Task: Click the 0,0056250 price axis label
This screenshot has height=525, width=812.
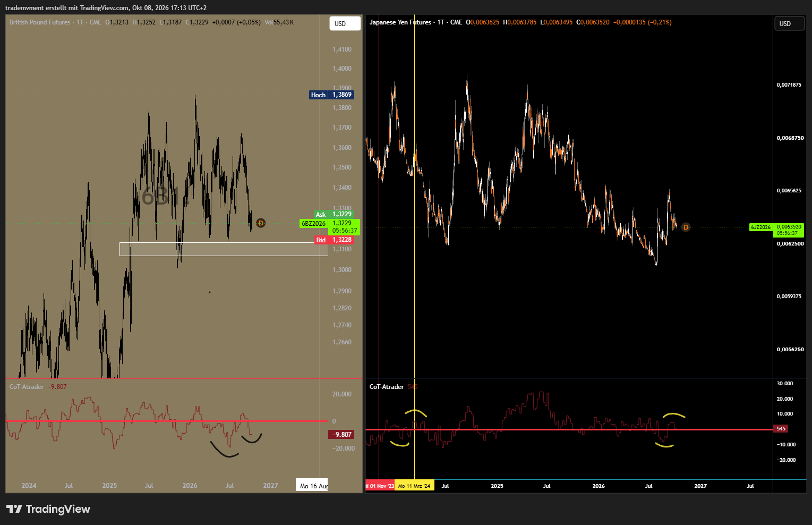Action: click(789, 350)
